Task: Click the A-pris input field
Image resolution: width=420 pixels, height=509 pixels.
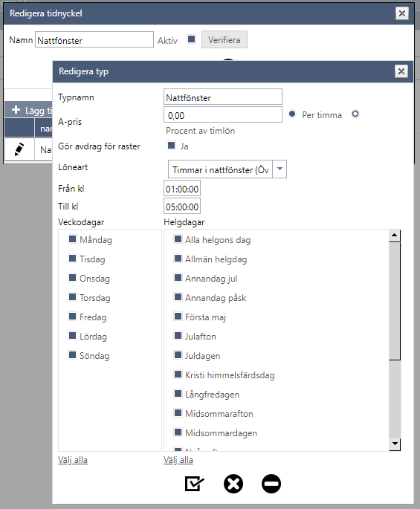Action: tap(223, 114)
